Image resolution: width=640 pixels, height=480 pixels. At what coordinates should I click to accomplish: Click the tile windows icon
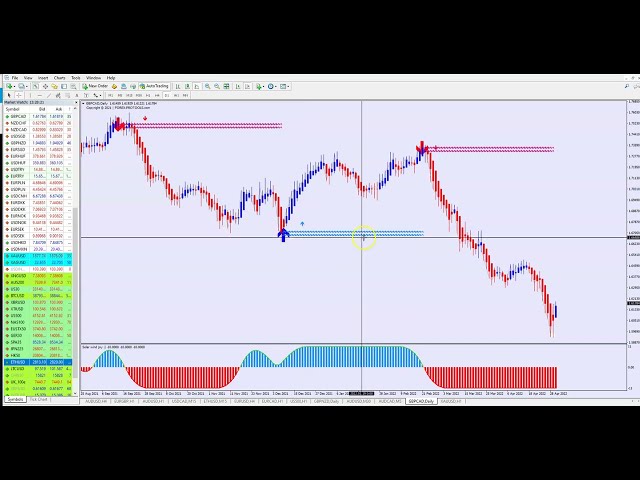(227, 86)
